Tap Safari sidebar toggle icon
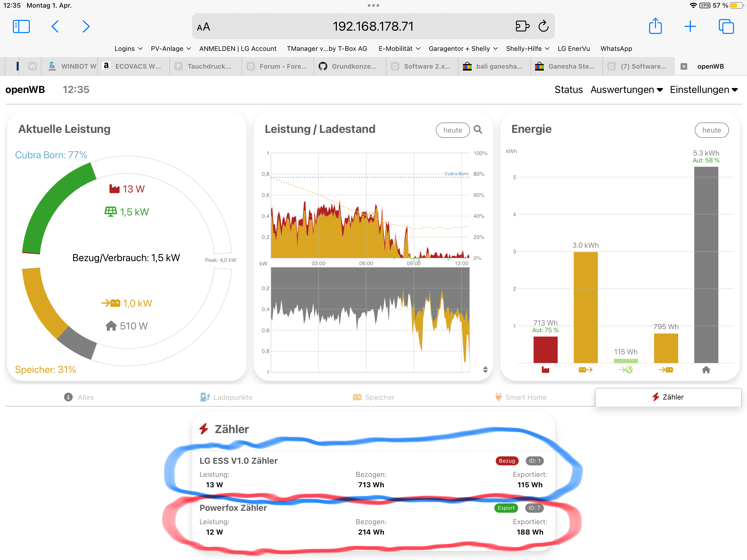This screenshot has height=560, width=747. click(21, 26)
